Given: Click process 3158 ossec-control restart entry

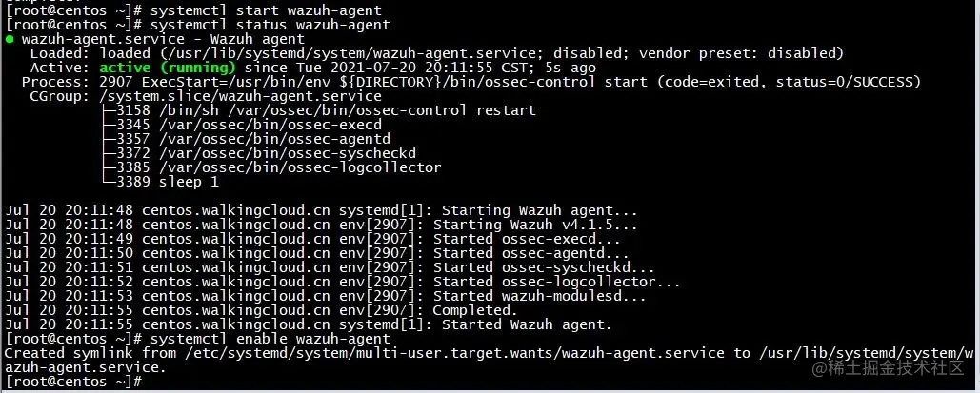Looking at the screenshot, I should (319, 110).
